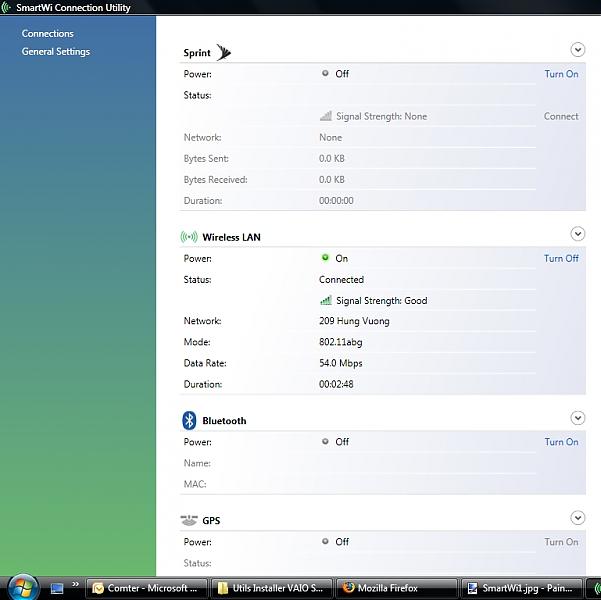Click Connect link for Sprint
The height and width of the screenshot is (600, 601).
[x=561, y=116]
